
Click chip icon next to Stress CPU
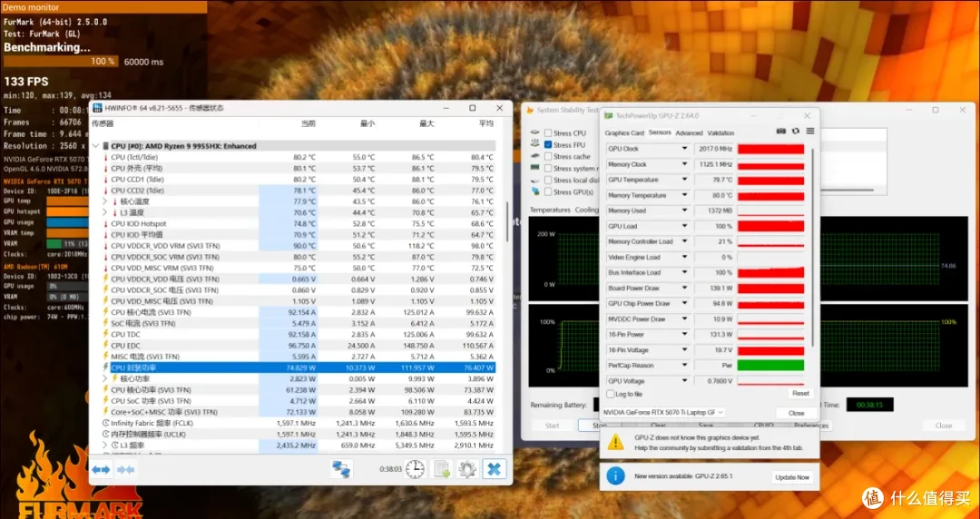[535, 133]
